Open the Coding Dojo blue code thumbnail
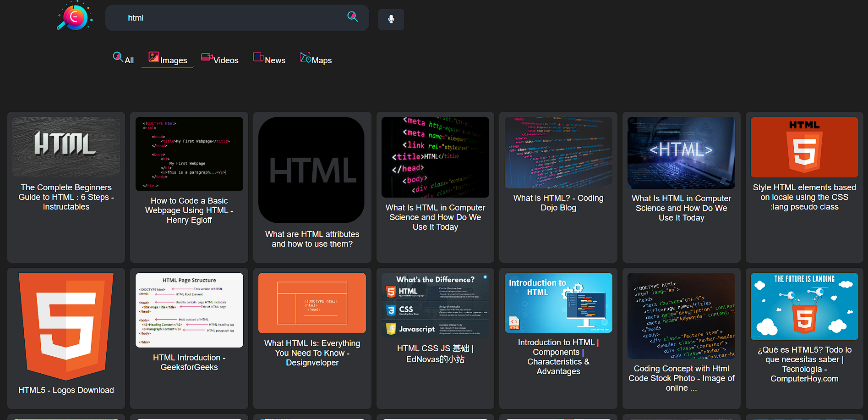 tap(558, 153)
